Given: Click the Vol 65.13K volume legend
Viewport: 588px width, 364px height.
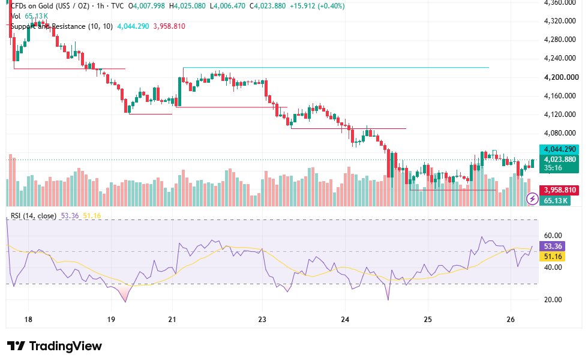Looking at the screenshot, I should coord(29,16).
